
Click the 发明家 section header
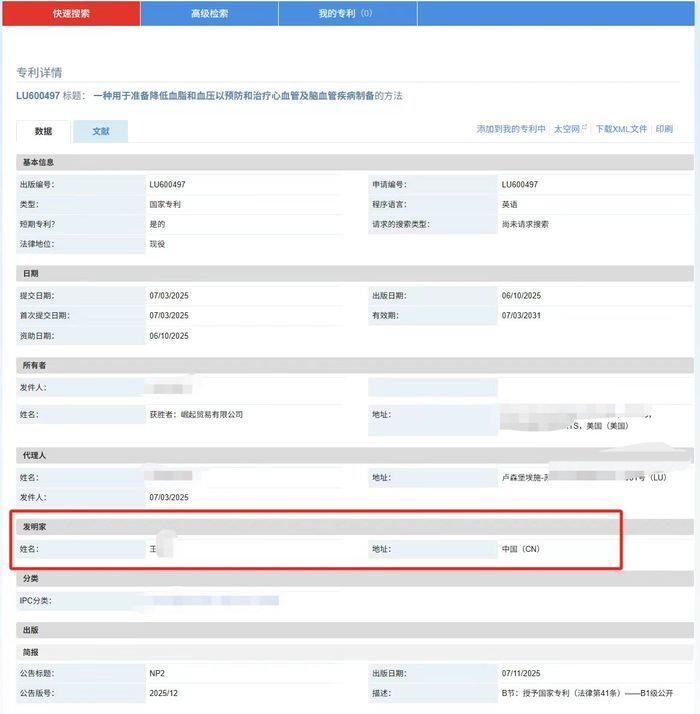coord(35,525)
